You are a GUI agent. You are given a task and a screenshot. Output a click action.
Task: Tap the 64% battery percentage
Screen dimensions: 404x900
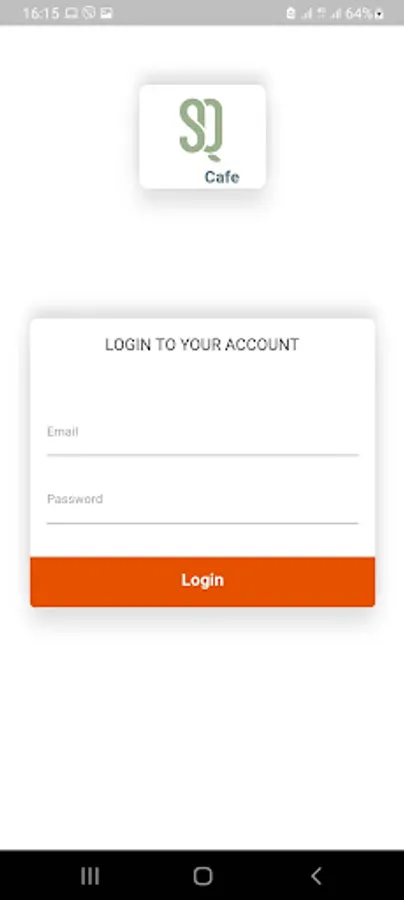click(358, 13)
